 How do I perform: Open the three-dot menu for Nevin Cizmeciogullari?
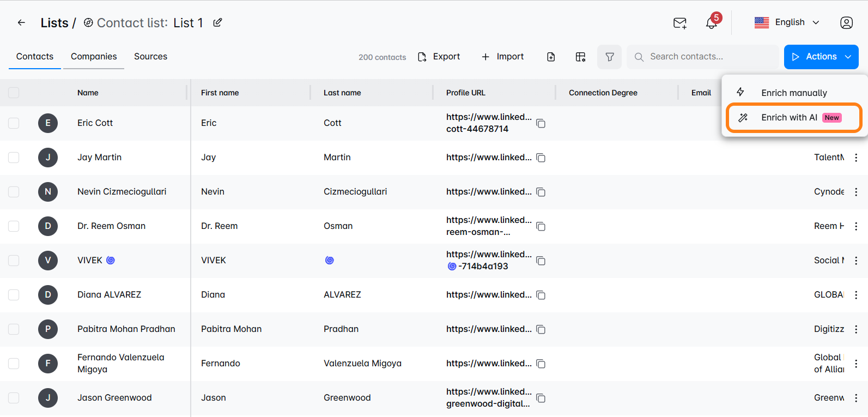pos(856,192)
